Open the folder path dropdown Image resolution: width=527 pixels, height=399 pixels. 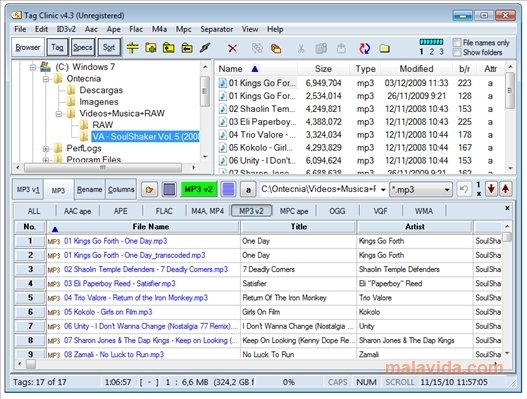(383, 190)
